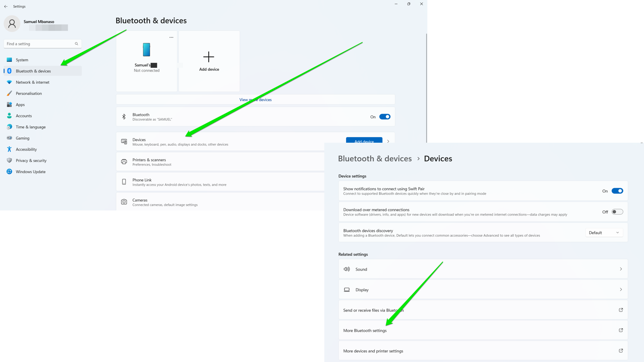Click the Devices row keyboard icon
644x362 pixels.
(124, 141)
